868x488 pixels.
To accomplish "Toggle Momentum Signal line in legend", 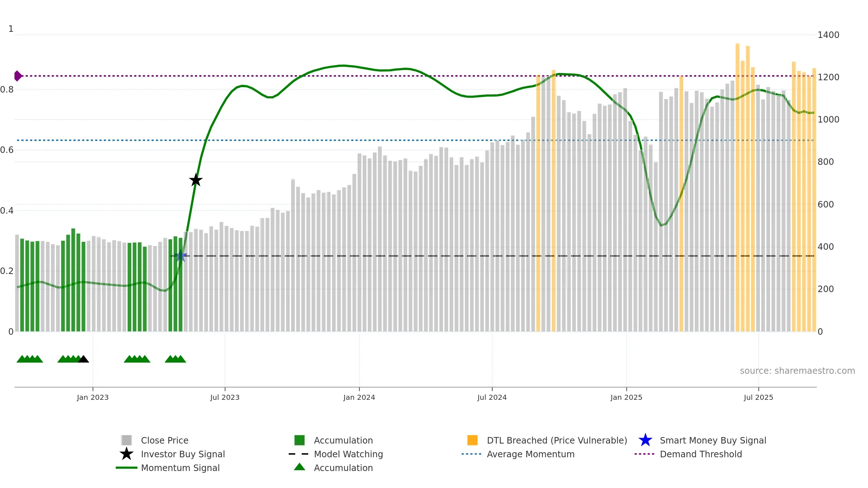I will (180, 468).
